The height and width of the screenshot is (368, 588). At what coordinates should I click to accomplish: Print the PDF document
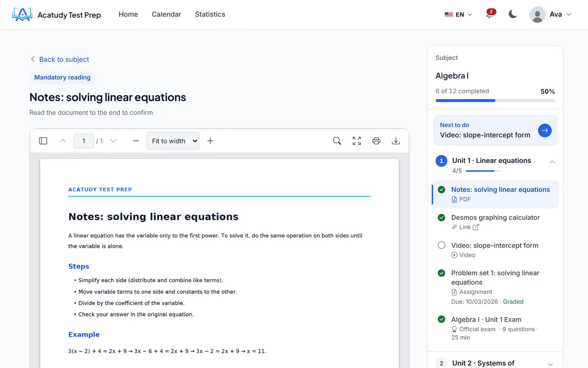pos(376,141)
